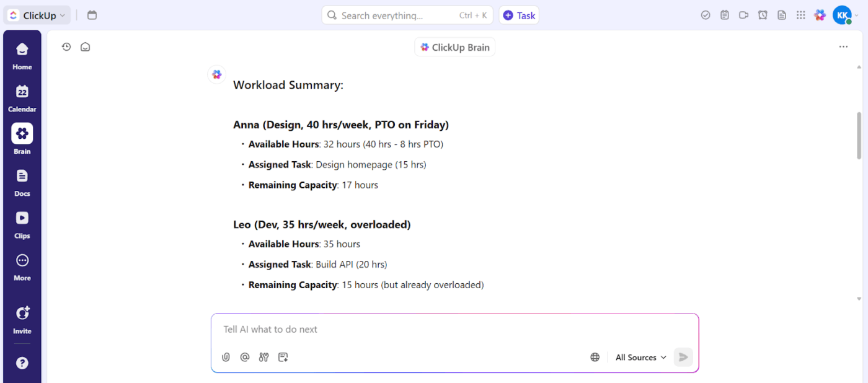Screen dimensions: 868x383
Task: Click the calendar icon beside ClickUp switcher
Action: [x=92, y=15]
